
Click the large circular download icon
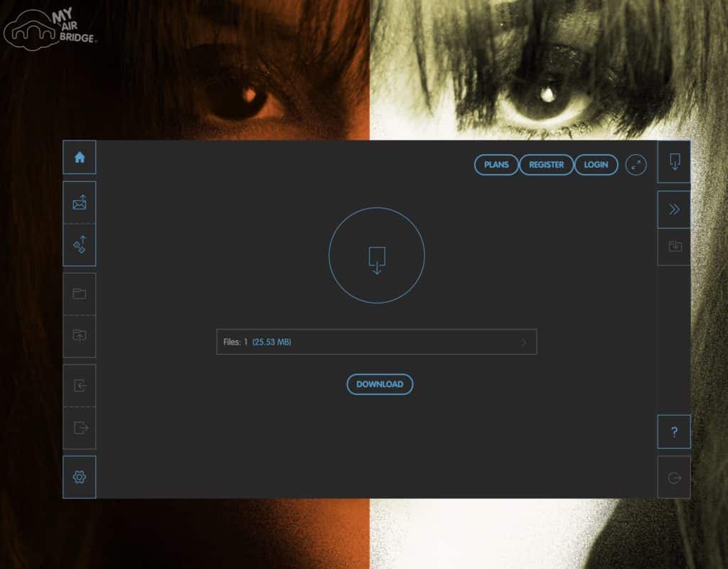[x=377, y=256]
